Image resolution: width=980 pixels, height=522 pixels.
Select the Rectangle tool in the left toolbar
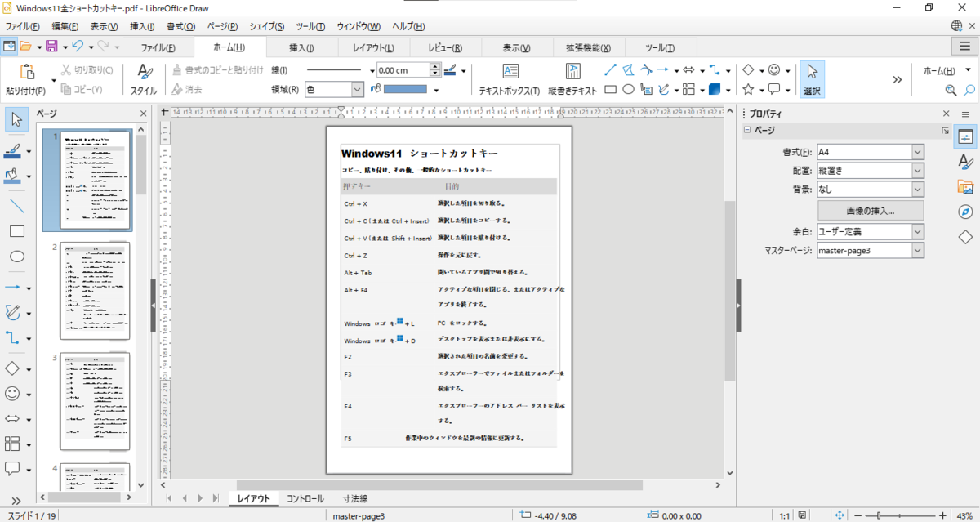[16, 231]
